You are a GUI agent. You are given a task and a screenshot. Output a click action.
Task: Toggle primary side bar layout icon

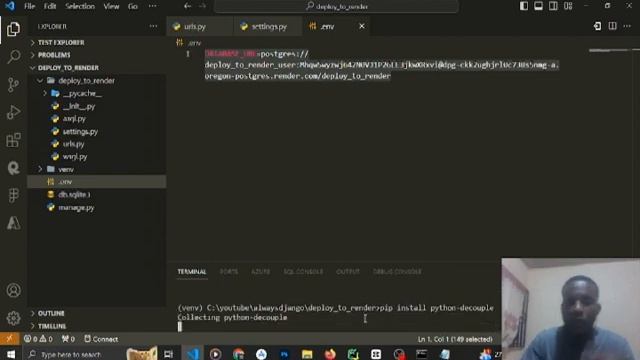[x=524, y=6]
